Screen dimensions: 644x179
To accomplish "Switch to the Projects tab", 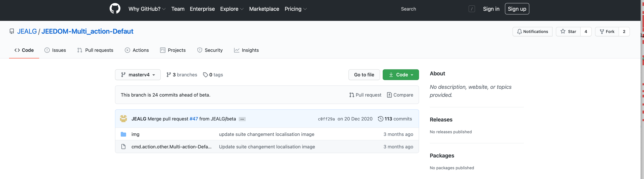I will (173, 50).
